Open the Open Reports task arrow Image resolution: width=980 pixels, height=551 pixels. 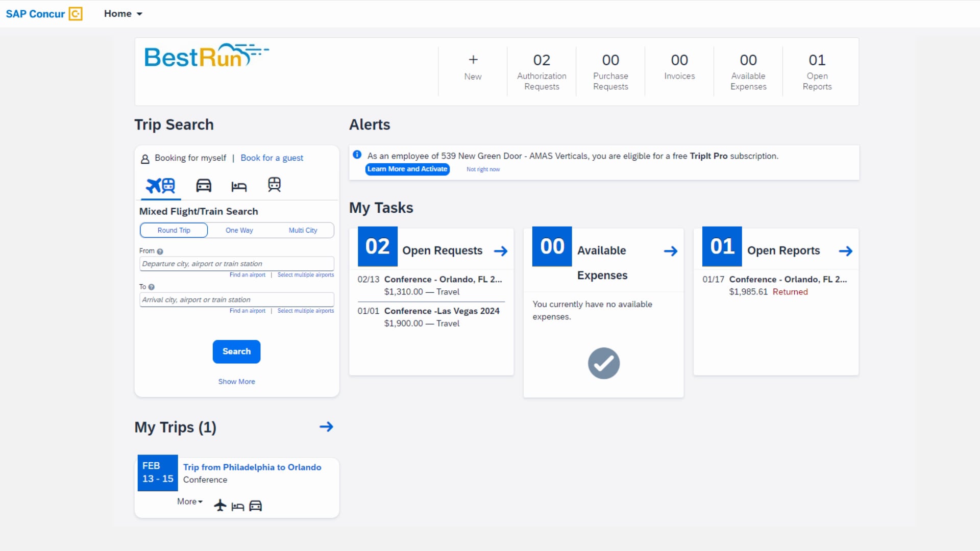846,251
